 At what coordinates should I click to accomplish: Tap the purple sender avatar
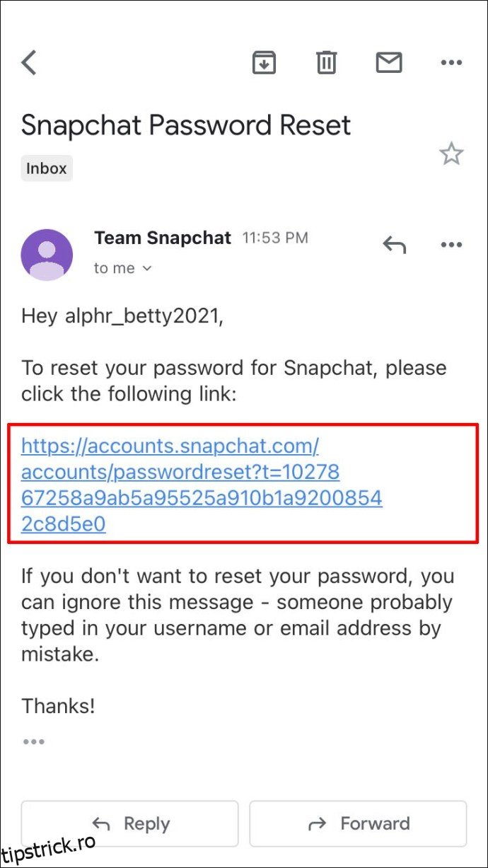[x=47, y=255]
